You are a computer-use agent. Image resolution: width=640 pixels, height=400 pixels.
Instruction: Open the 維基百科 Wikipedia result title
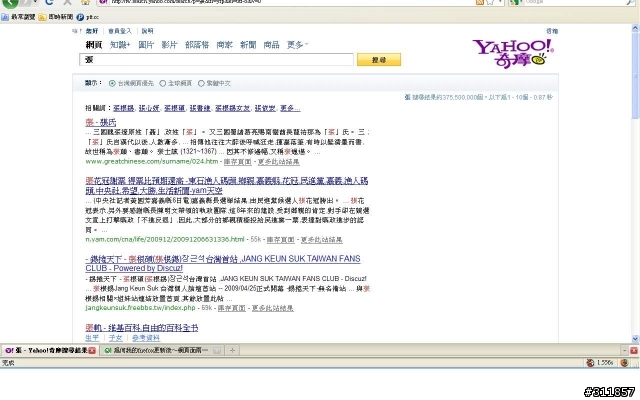pyautogui.click(x=142, y=328)
